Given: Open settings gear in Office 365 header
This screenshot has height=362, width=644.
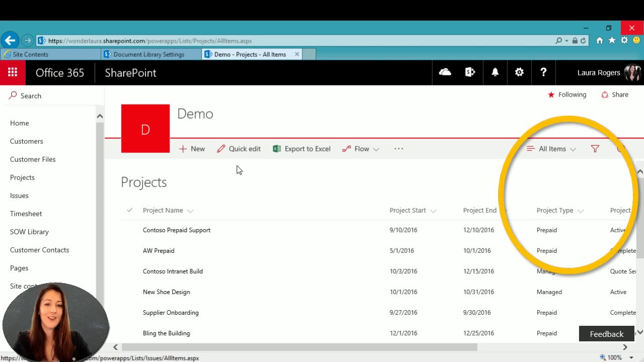Looking at the screenshot, I should pos(519,72).
